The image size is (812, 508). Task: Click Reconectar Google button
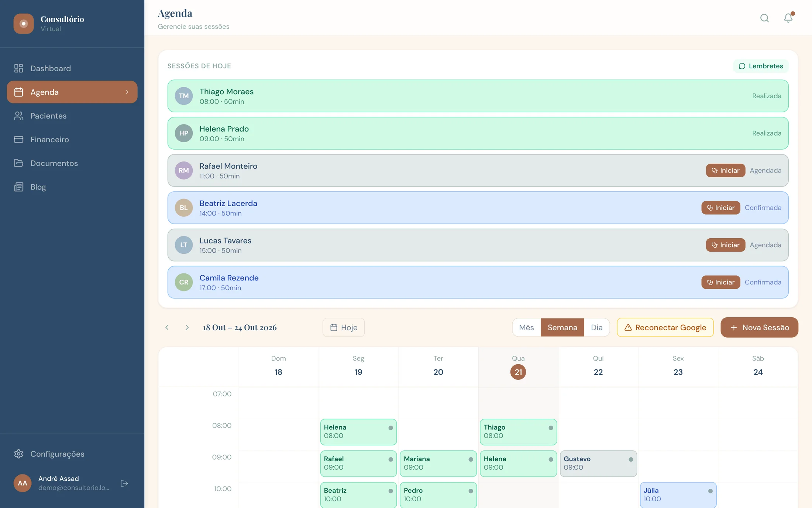665,327
